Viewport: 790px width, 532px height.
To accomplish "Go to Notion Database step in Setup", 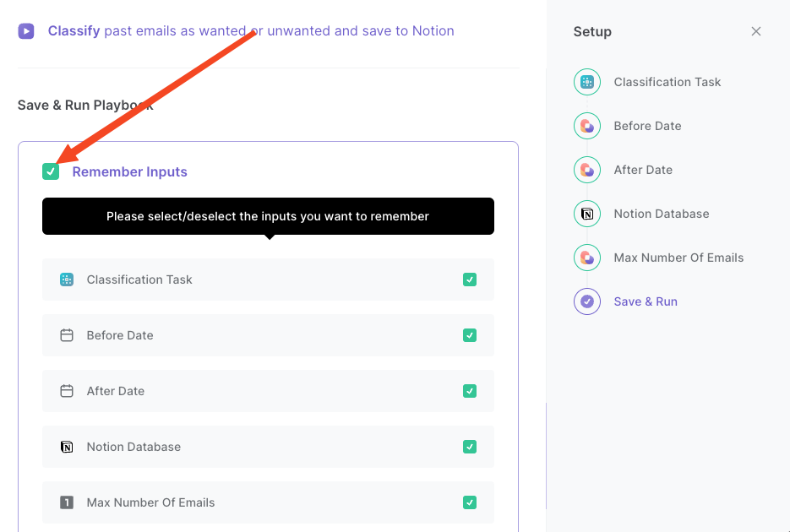I will pos(662,214).
